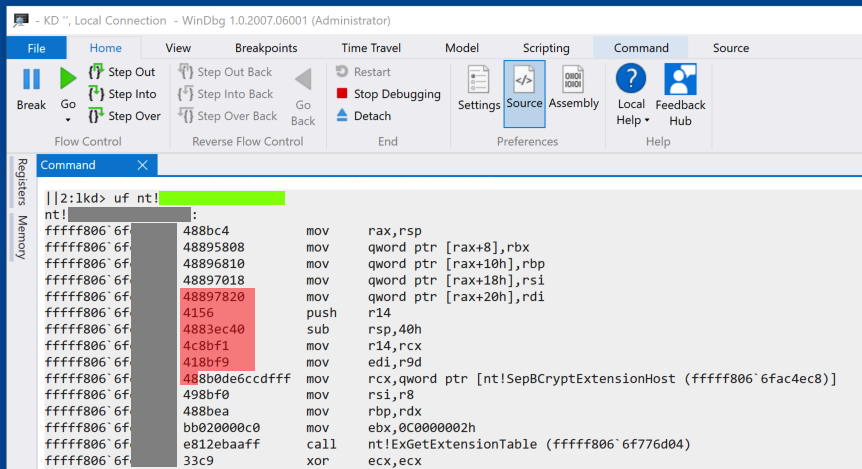The image size is (862, 469).
Task: Open the Time Travel ribbon tab
Action: coord(371,48)
